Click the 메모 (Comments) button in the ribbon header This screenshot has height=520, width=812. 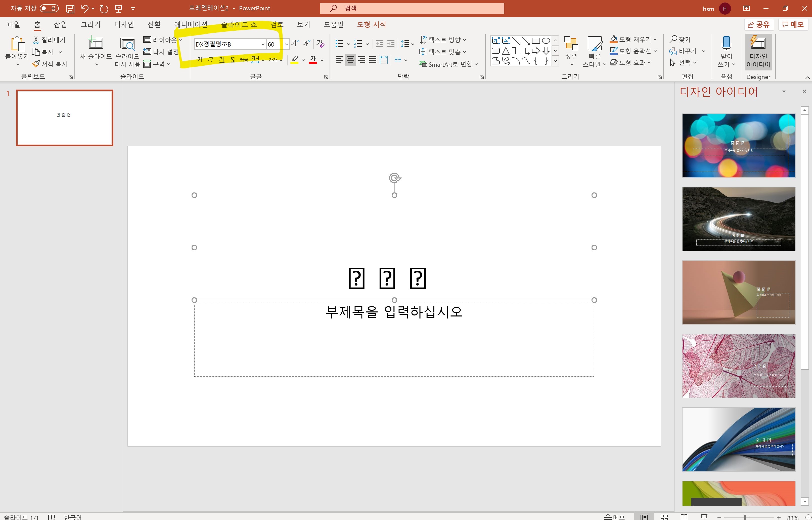(793, 24)
